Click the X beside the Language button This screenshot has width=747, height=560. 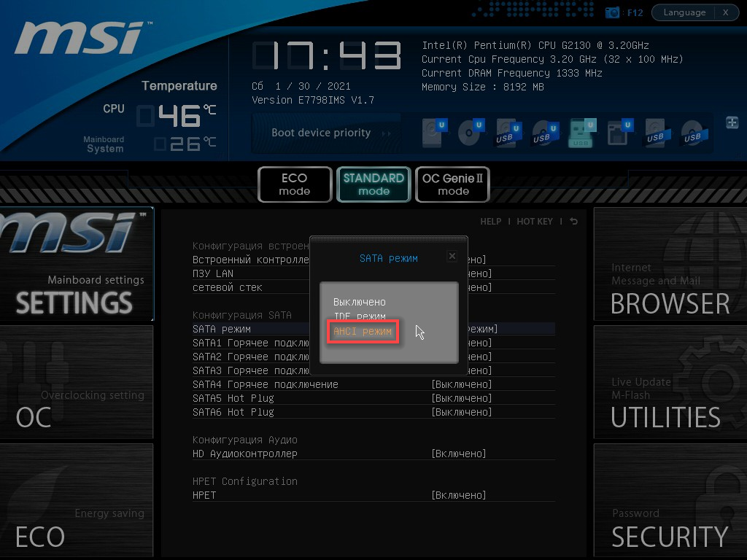[726, 12]
